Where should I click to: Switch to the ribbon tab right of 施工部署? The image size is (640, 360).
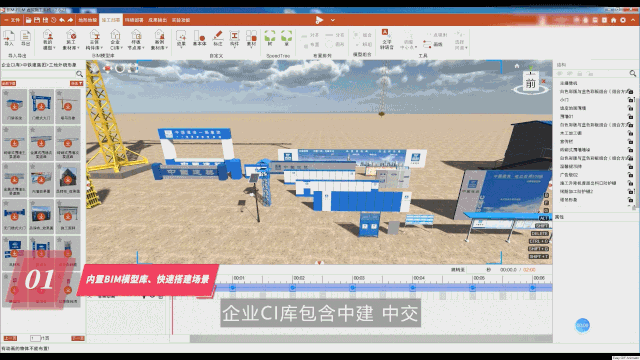[x=134, y=20]
